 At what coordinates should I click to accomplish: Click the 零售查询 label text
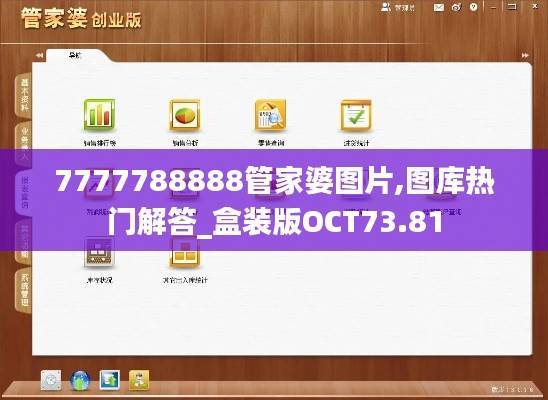point(271,143)
